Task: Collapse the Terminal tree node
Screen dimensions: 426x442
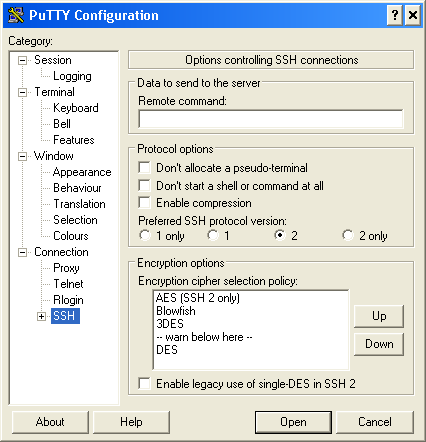Action: pyautogui.click(x=22, y=92)
